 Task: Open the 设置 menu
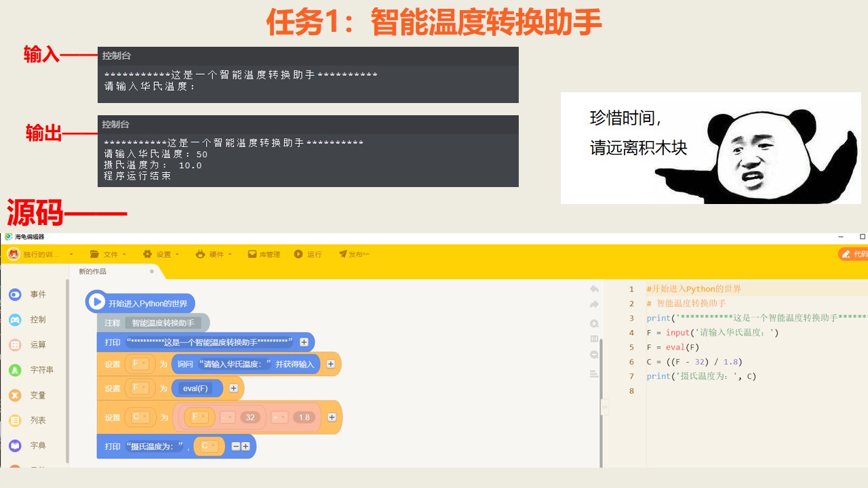[161, 254]
